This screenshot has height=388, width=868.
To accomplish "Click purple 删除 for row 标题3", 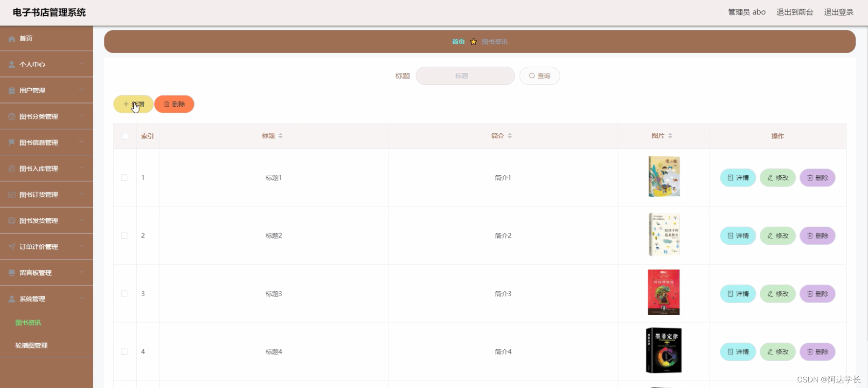I will [x=818, y=294].
